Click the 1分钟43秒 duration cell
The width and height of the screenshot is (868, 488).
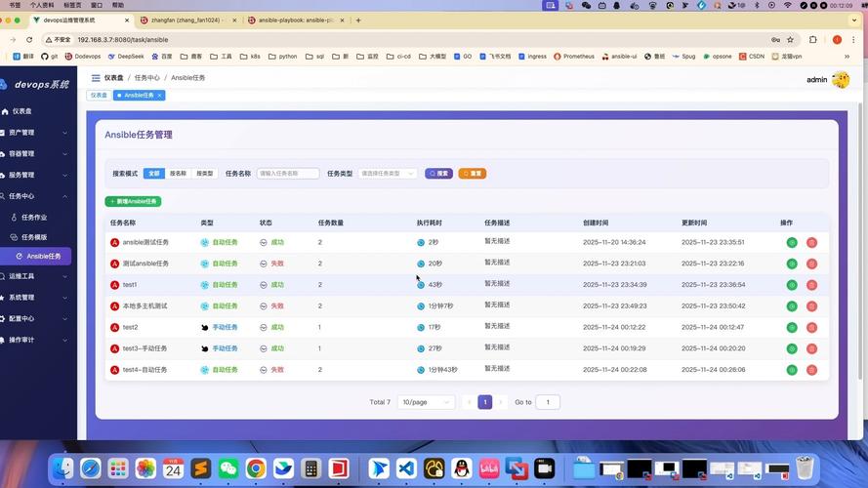click(443, 370)
